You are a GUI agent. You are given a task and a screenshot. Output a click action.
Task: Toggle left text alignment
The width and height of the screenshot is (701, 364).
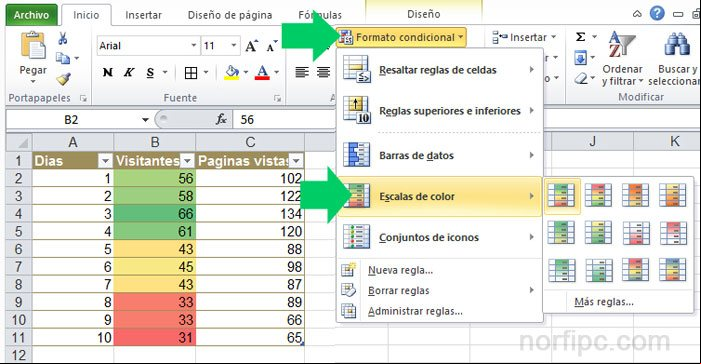[302, 72]
